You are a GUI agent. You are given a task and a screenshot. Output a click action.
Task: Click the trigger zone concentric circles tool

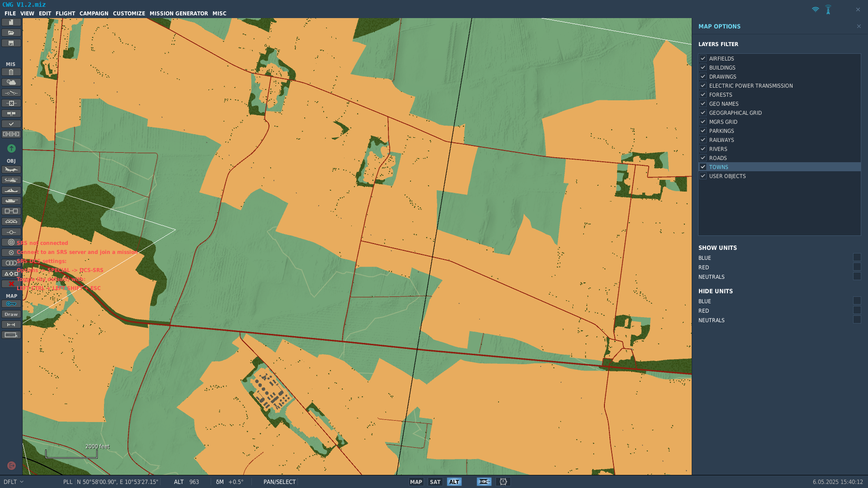tap(11, 242)
